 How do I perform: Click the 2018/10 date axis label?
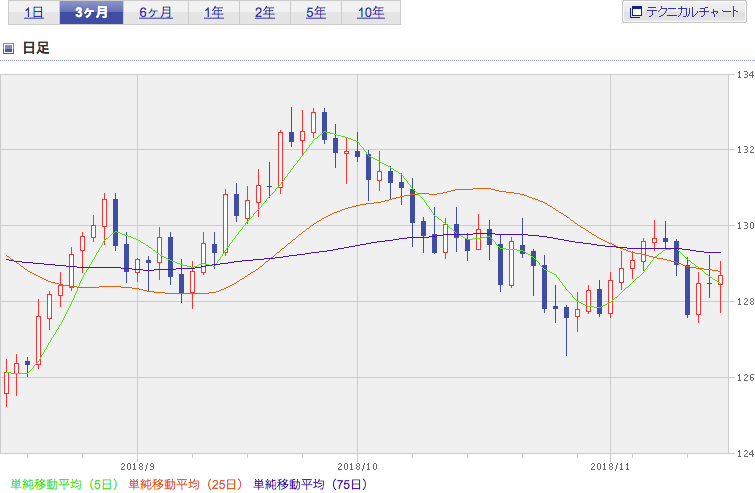[357, 467]
